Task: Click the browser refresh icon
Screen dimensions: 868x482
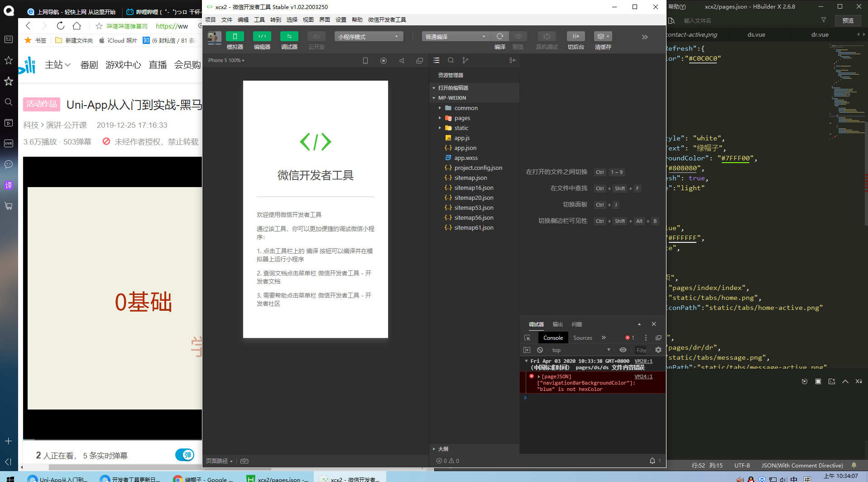Action: (x=61, y=26)
